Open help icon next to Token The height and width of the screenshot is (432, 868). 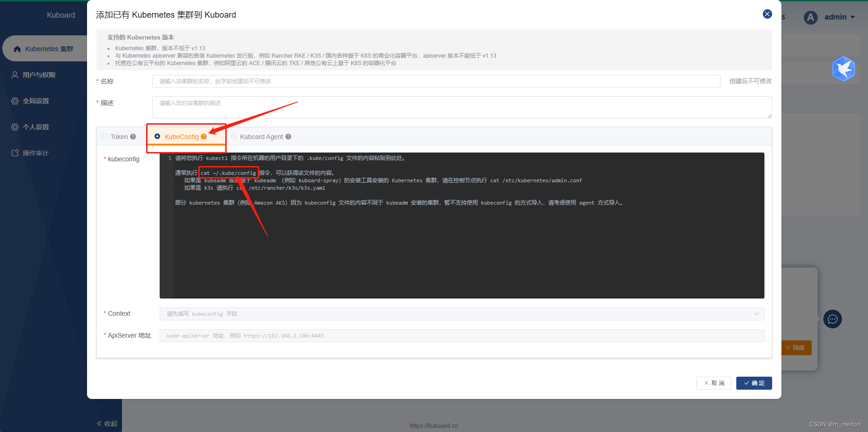pos(133,137)
